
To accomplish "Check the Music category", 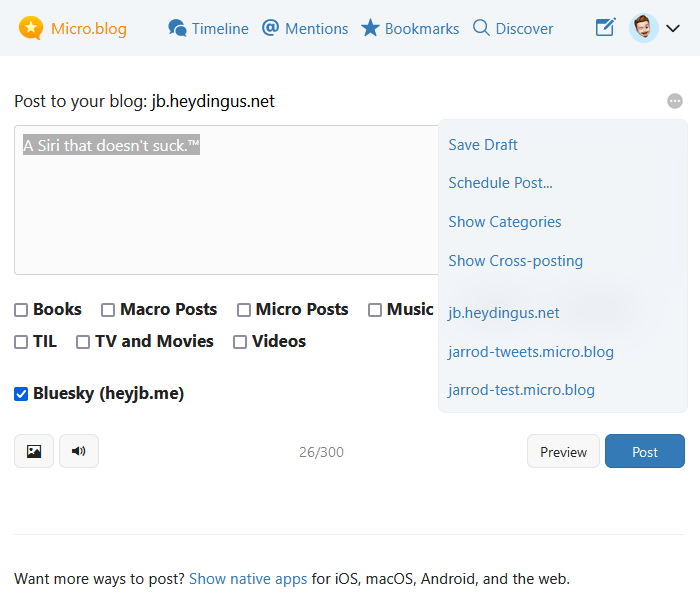I will tap(375, 310).
